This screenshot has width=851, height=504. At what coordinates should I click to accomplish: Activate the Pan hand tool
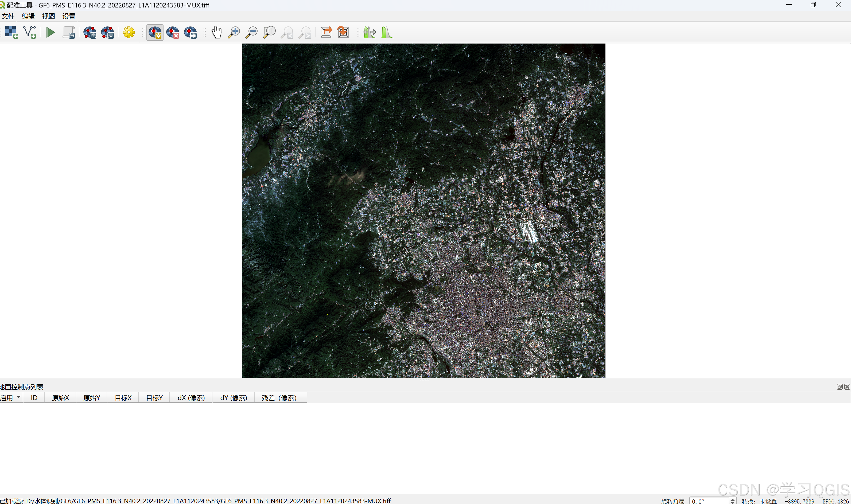(216, 33)
